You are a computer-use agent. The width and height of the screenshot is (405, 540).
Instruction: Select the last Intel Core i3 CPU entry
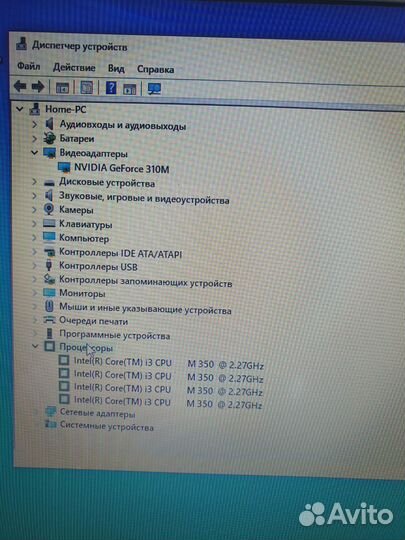(x=168, y=402)
